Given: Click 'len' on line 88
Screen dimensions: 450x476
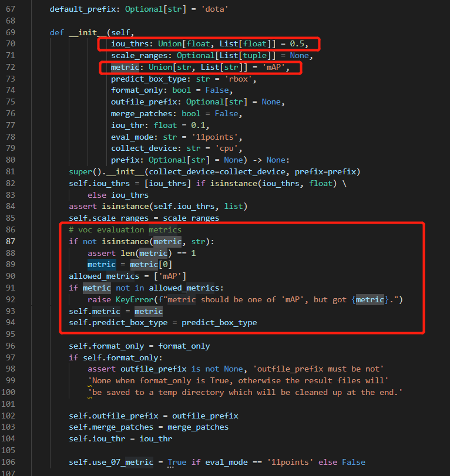Looking at the screenshot, I should [x=127, y=253].
